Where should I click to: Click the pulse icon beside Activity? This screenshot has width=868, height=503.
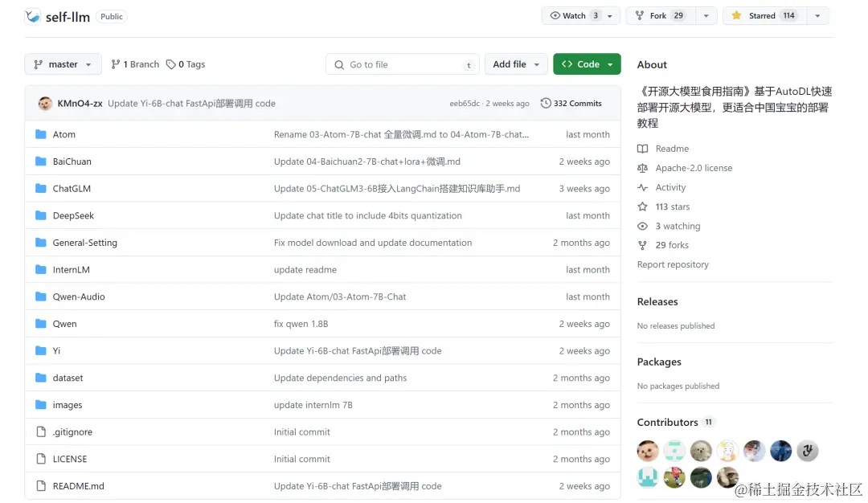pos(642,187)
